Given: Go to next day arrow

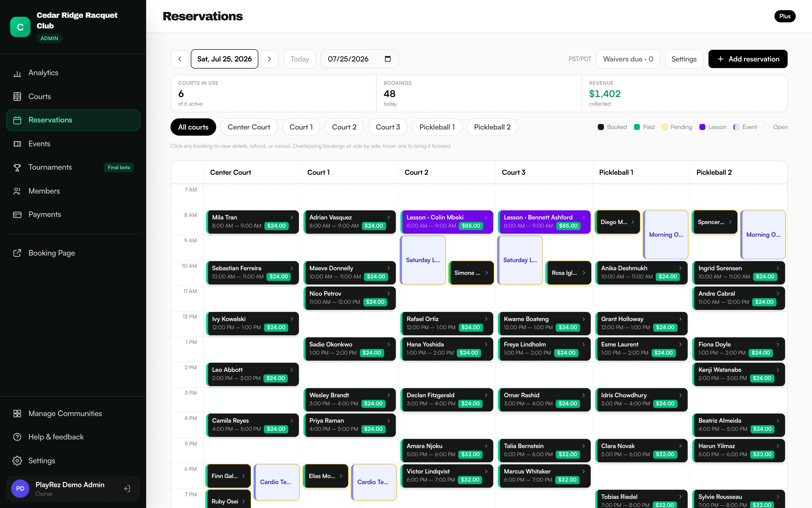Looking at the screenshot, I should point(269,59).
